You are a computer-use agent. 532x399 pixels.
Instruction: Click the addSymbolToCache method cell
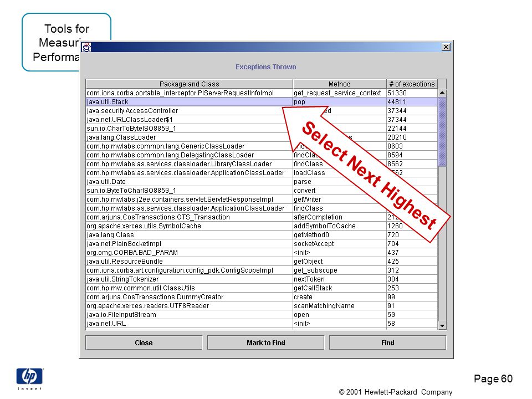(x=340, y=226)
